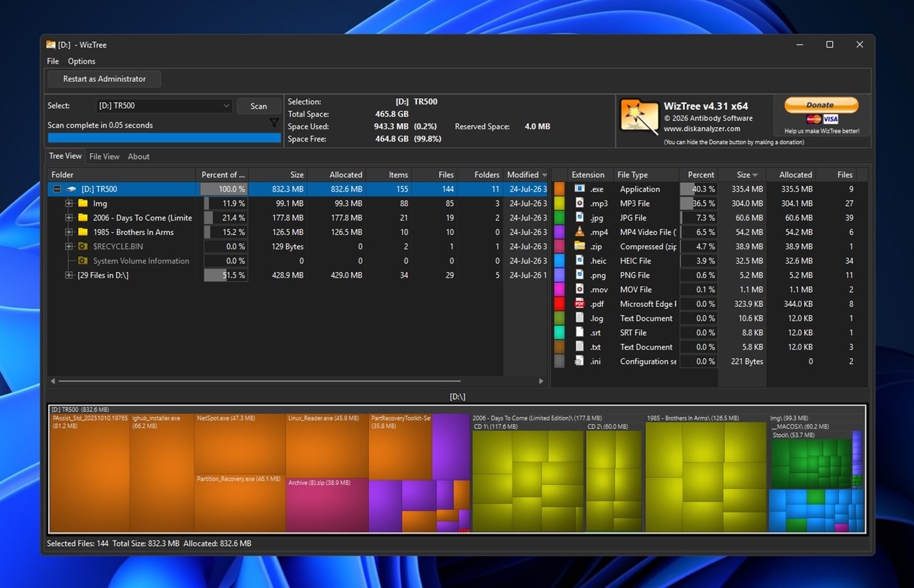The image size is (914, 588).
Task: Open the File menu
Action: (53, 61)
